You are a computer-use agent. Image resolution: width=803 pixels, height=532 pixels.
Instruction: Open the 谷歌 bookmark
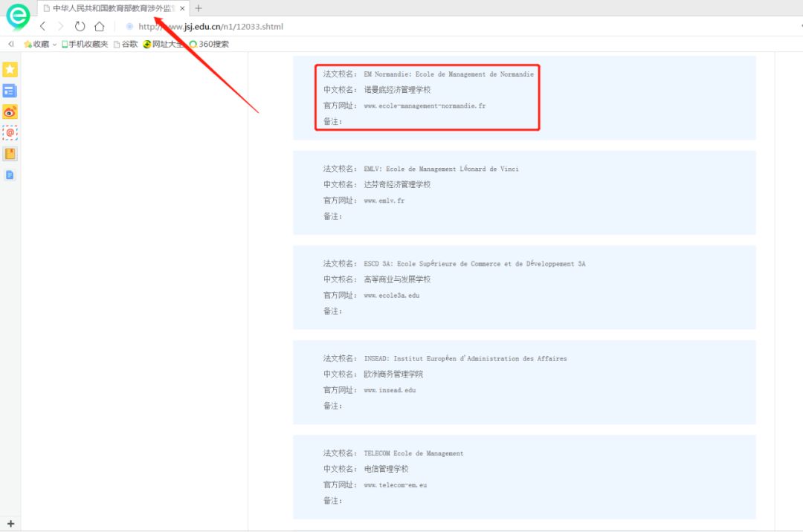(x=126, y=44)
